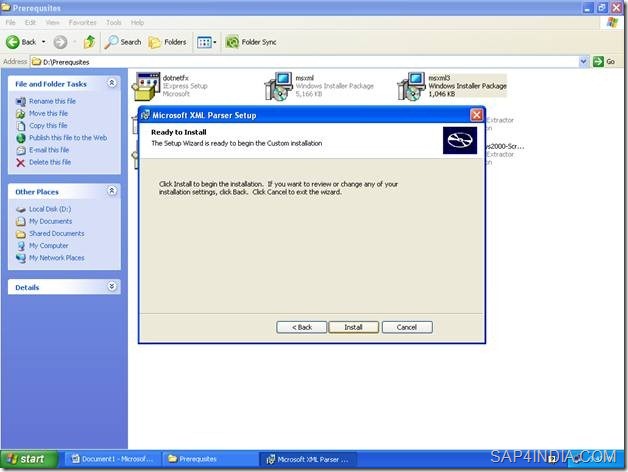The width and height of the screenshot is (628, 472).
Task: Click the < Back button in the wizard
Action: 301,327
